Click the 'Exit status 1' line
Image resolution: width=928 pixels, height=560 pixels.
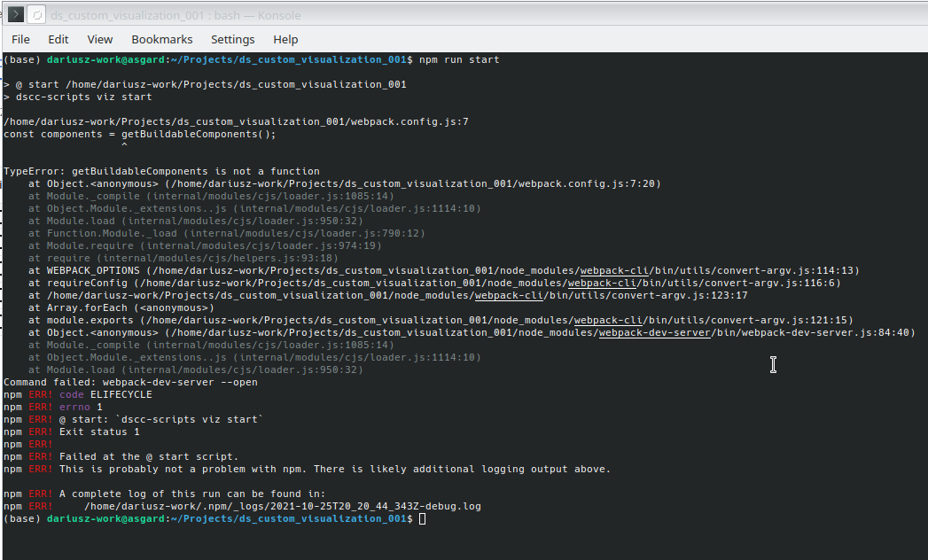click(x=72, y=432)
